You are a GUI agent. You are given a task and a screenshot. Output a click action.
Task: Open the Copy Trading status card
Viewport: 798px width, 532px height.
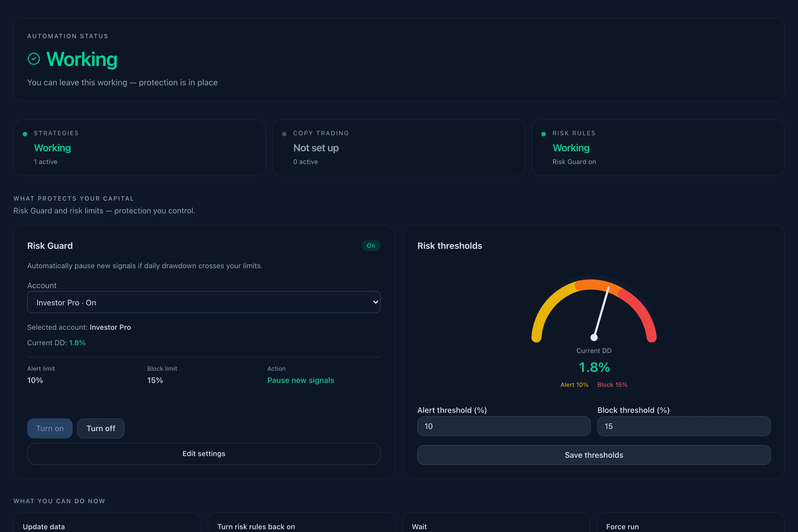[399, 148]
